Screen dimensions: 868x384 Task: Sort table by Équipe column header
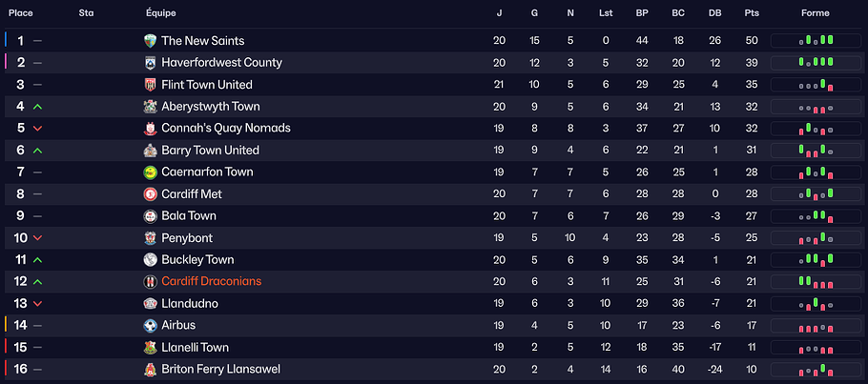[161, 13]
